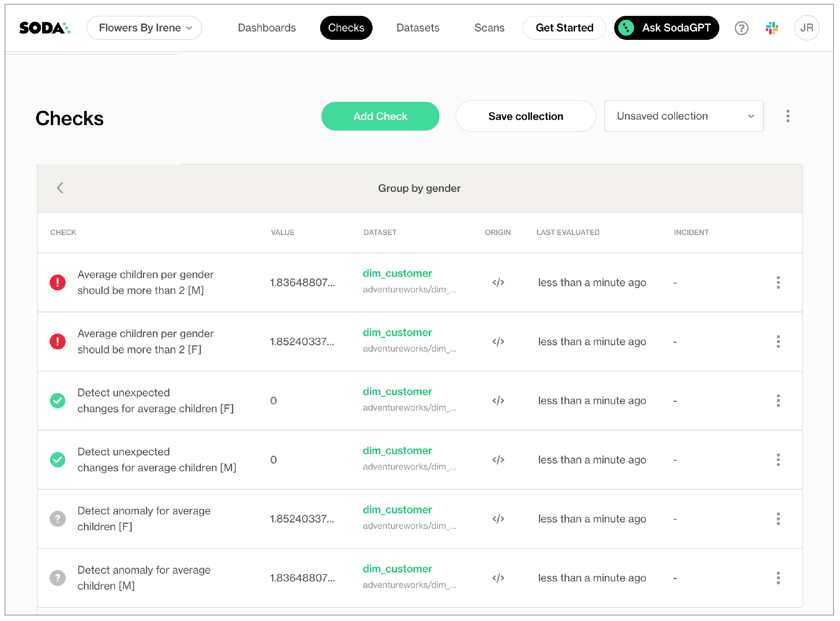Open kebab menu for anomaly average children [F]
Viewport: 840px width, 621px height.
point(778,519)
